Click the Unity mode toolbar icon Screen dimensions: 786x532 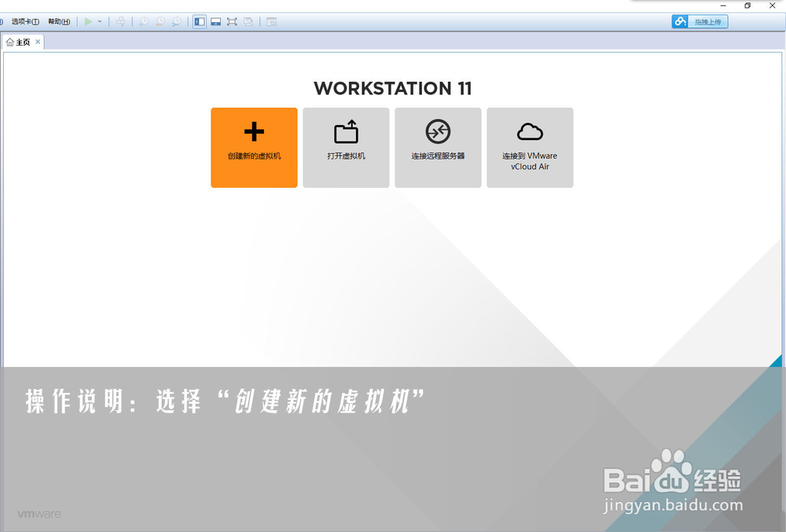click(x=248, y=21)
